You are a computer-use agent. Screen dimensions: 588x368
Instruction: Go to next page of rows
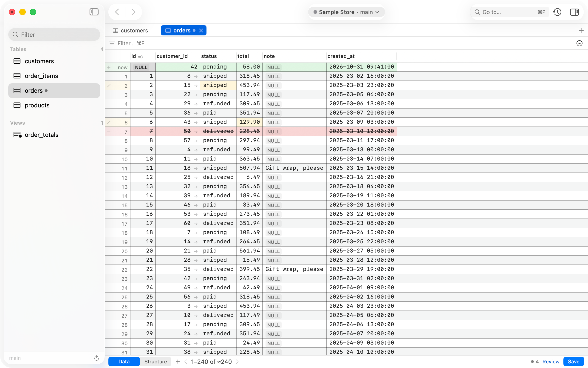[237, 362]
